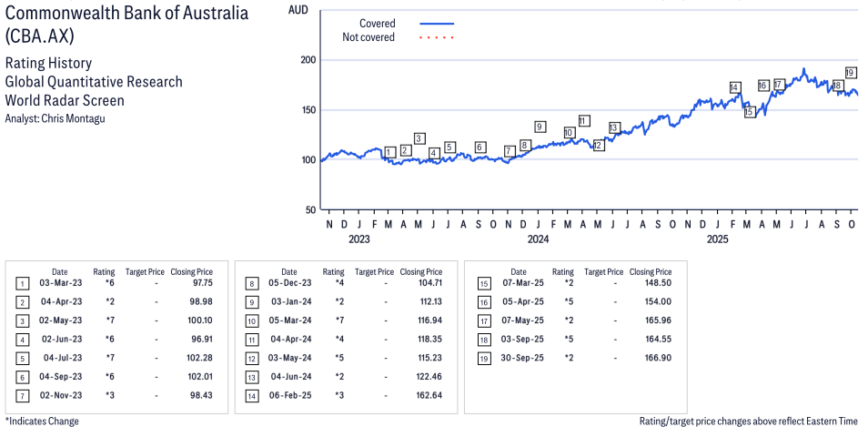Select chart marker 11 on the graph

click(583, 121)
